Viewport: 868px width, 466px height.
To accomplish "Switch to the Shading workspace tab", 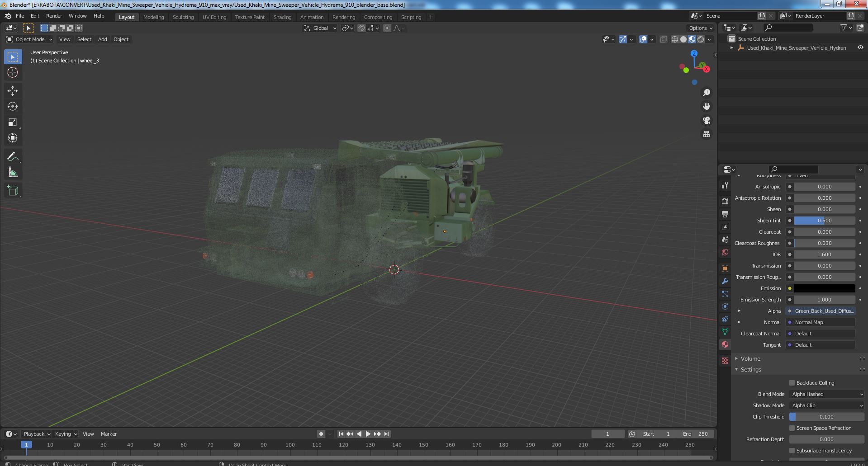I will coord(282,17).
